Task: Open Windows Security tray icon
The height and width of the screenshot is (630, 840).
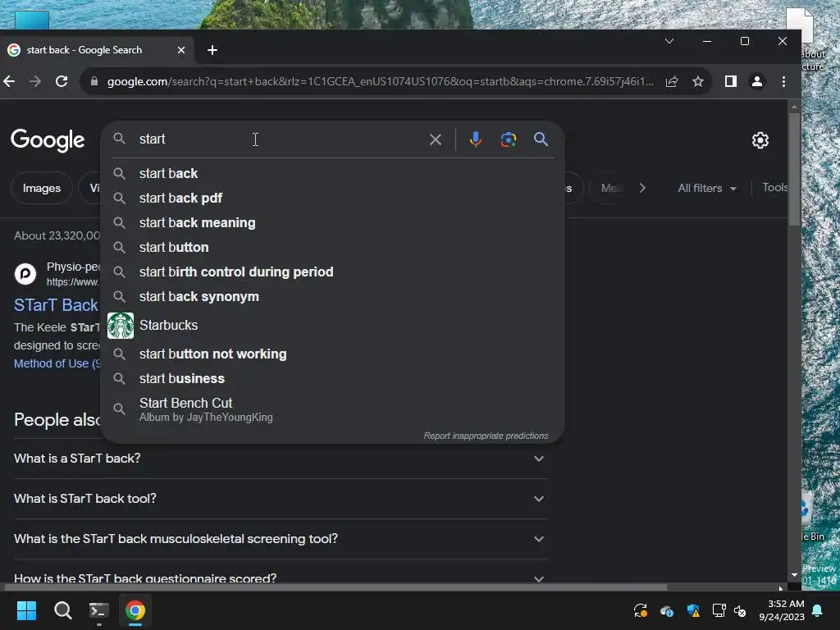Action: (693, 610)
